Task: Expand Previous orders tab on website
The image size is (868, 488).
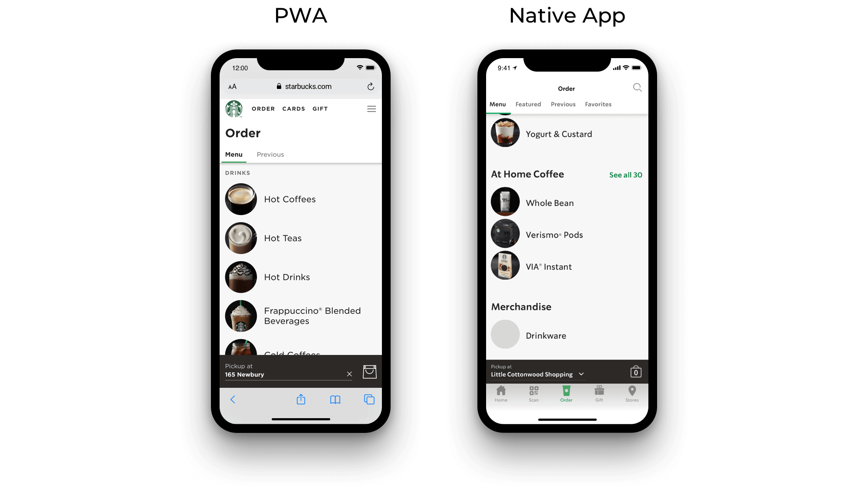Action: point(270,154)
